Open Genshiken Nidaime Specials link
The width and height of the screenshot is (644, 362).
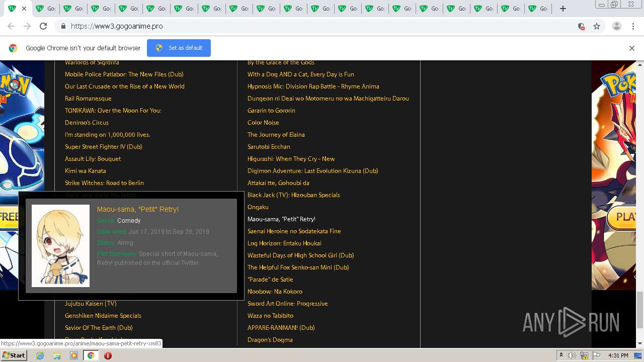[103, 316]
